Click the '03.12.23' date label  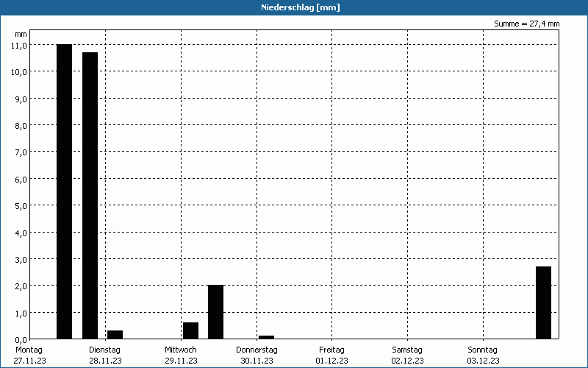point(484,361)
